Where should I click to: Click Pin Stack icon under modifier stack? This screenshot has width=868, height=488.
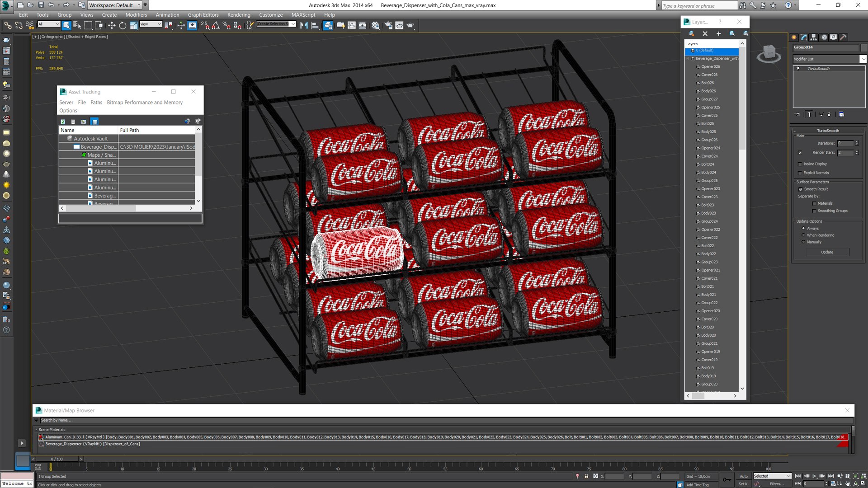point(797,114)
